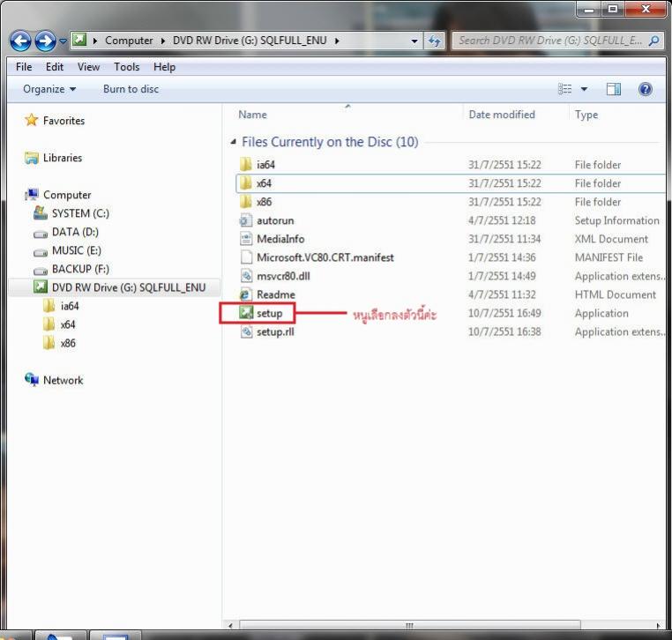Open the View menu

coord(88,67)
